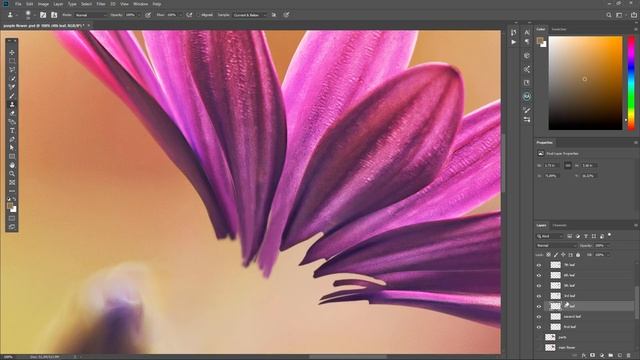
Task: Open the Window menu
Action: 141,4
